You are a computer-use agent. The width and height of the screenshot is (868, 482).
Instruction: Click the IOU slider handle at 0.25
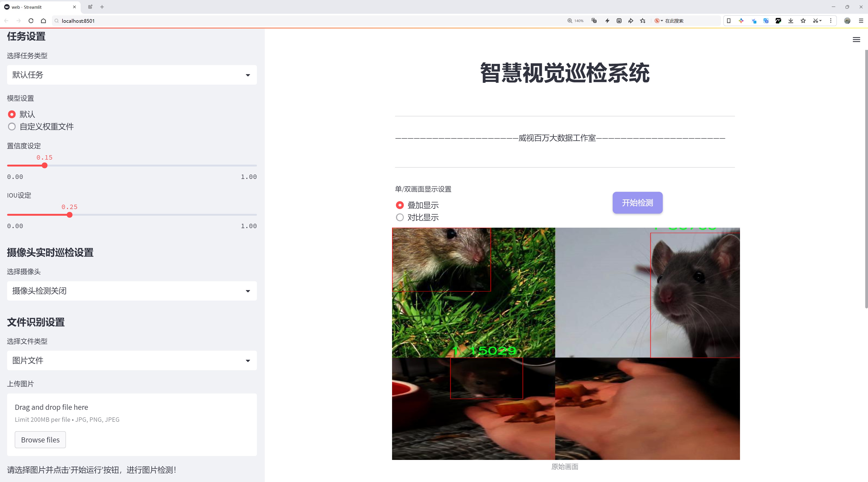click(69, 215)
